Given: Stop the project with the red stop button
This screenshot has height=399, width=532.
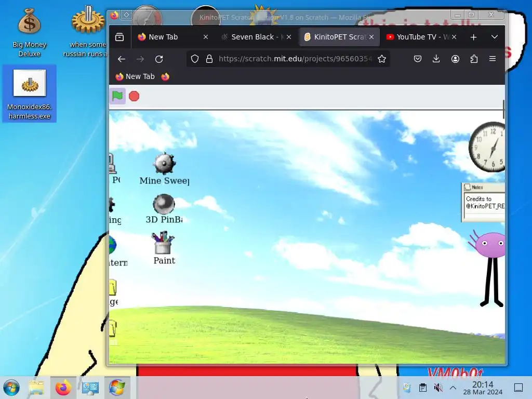Looking at the screenshot, I should pyautogui.click(x=134, y=96).
